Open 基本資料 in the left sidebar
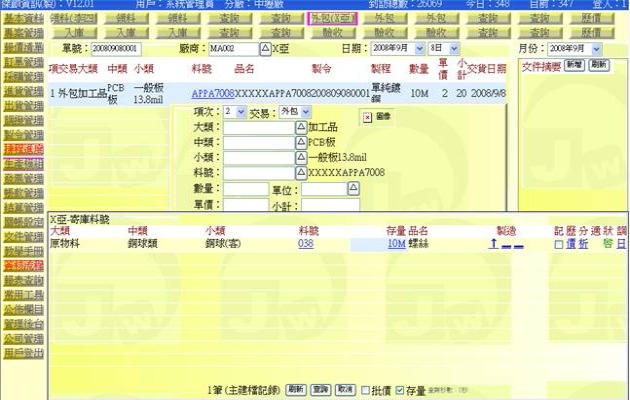Viewport: 630px width, 400px height. tap(22, 19)
